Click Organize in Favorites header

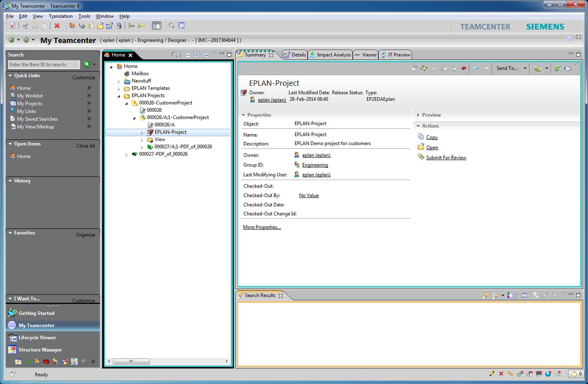coord(85,235)
